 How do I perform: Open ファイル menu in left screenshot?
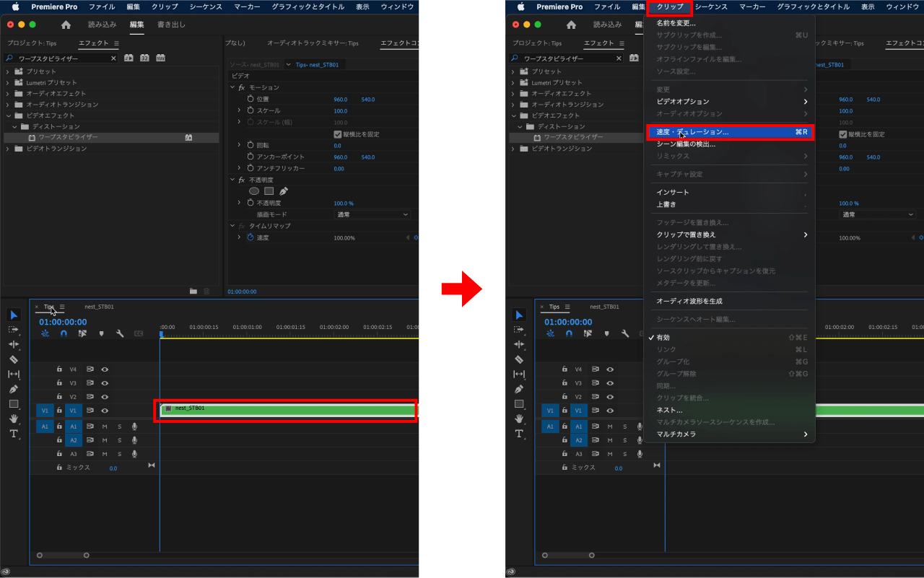tap(102, 6)
